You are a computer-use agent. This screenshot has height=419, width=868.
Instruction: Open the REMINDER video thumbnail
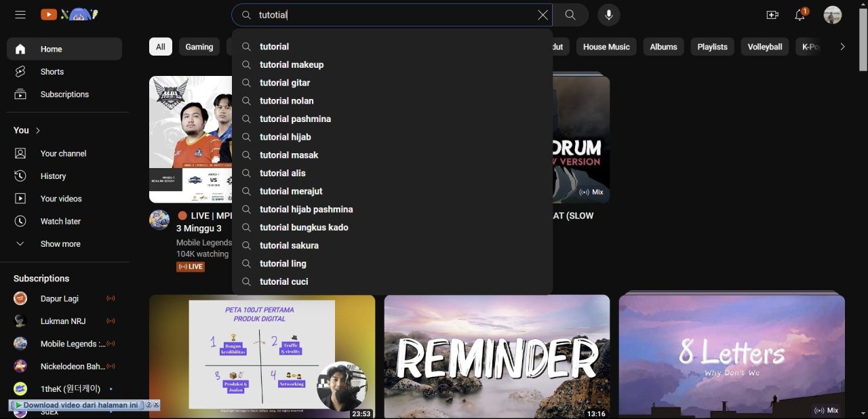496,356
